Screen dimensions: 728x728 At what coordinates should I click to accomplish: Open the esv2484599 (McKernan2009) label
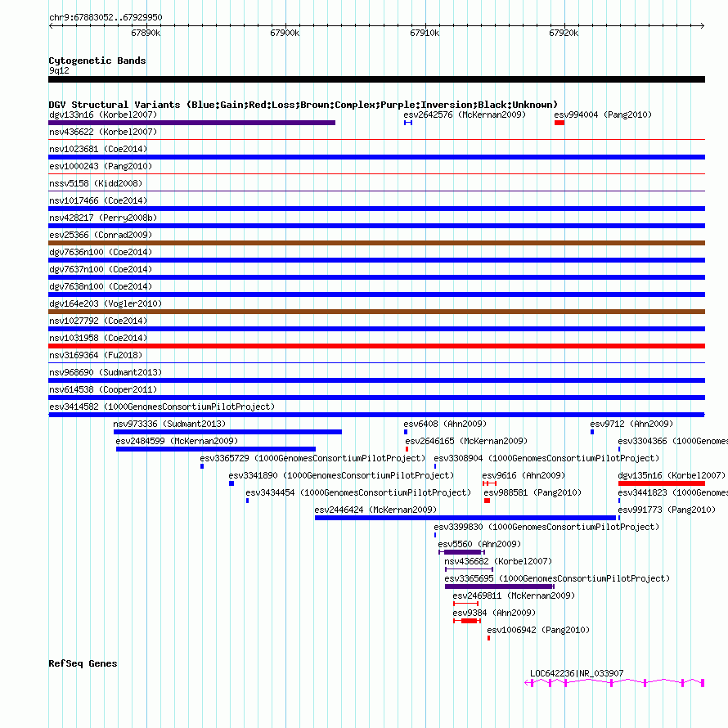177,441
